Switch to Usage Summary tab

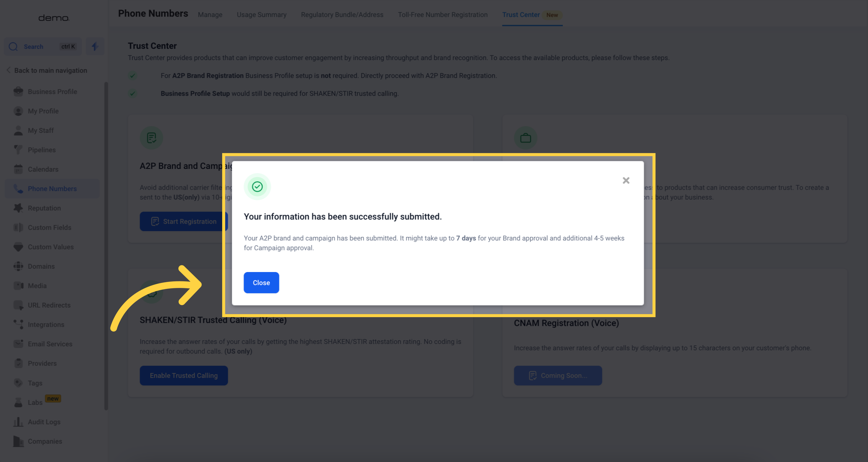pos(262,15)
